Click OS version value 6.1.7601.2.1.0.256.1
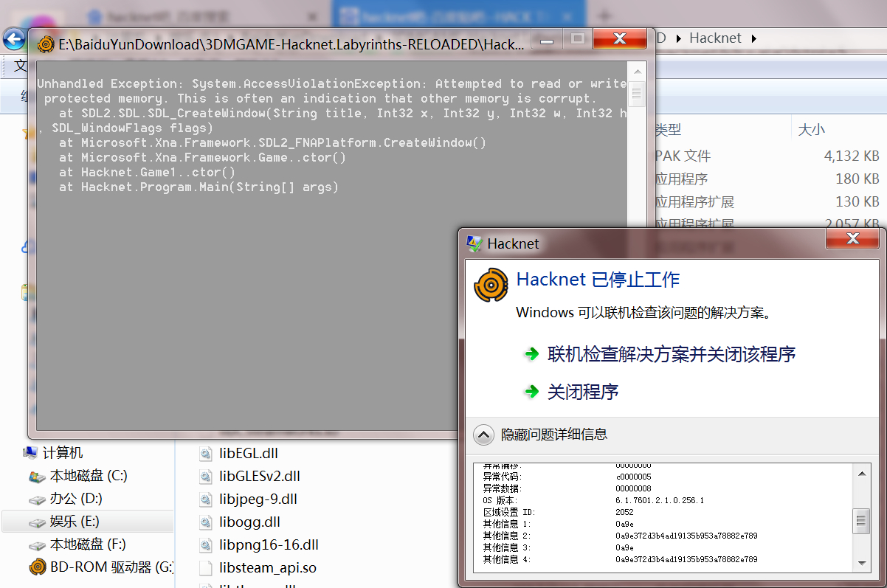Screen dimensions: 887x588 pos(660,500)
